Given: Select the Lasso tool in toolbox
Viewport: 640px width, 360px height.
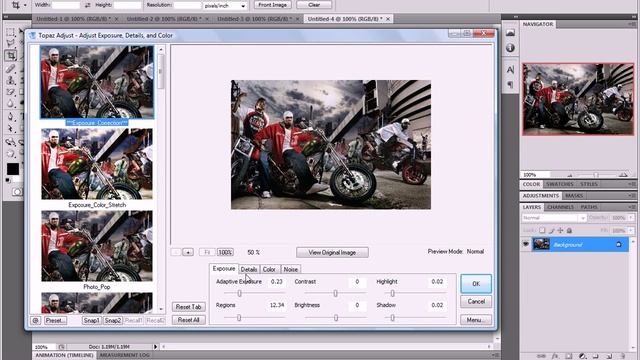Looking at the screenshot, I should click(11, 43).
